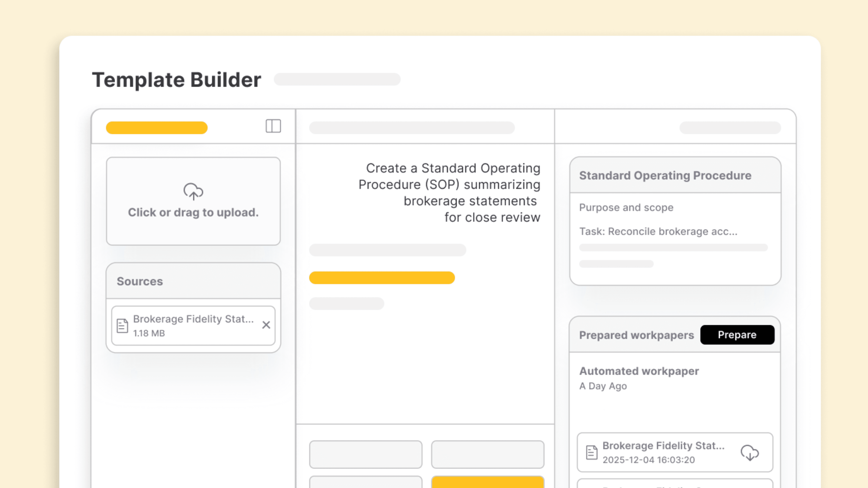Click the first gray input box at the bottom
868x488 pixels.
(x=366, y=454)
